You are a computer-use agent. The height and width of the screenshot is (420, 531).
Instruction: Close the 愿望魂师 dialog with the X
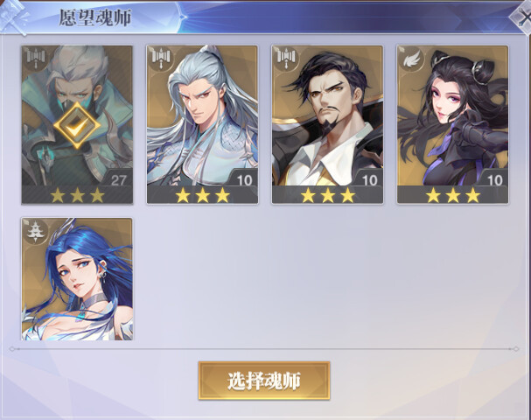pos(523,17)
